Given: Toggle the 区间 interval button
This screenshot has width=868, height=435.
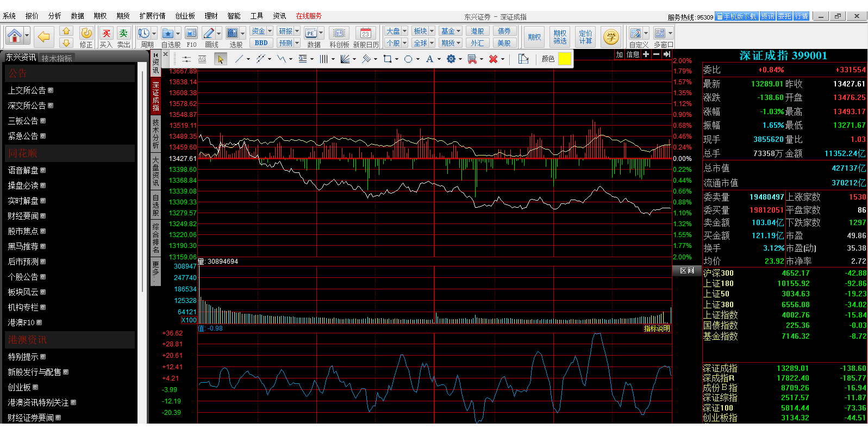Looking at the screenshot, I should [686, 270].
